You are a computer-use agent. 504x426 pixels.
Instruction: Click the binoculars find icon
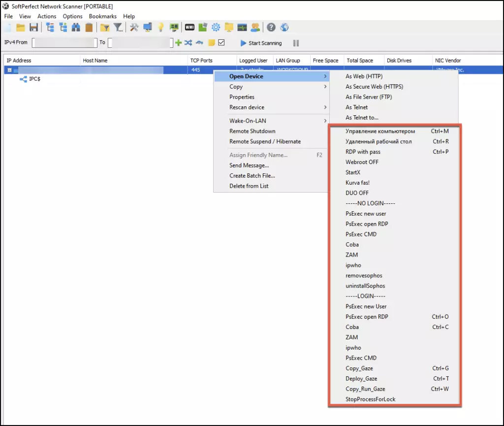pyautogui.click(x=76, y=28)
